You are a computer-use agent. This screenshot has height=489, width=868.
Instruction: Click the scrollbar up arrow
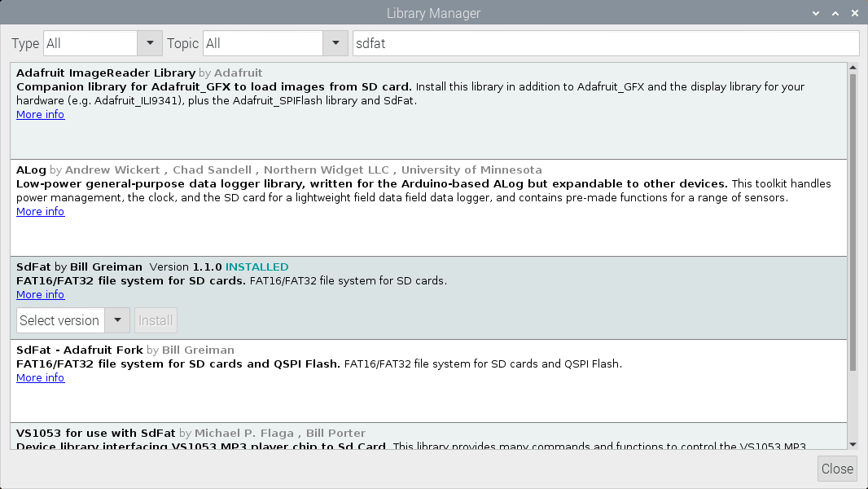853,68
